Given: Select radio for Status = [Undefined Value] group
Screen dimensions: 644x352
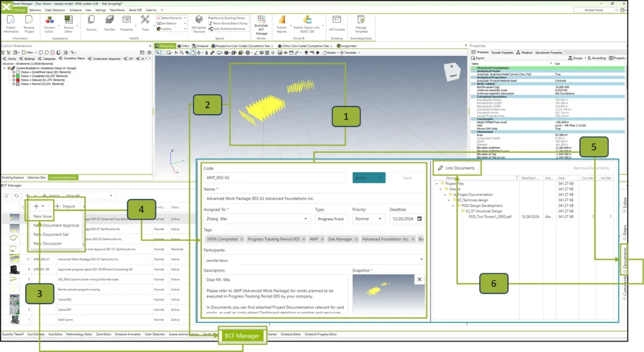Looking at the screenshot, I should click(x=14, y=72).
